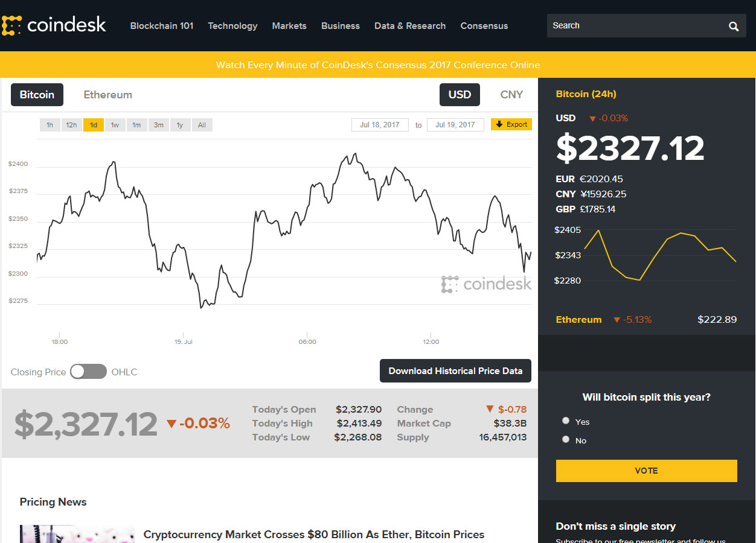
Task: Select USD currency
Action: point(460,95)
